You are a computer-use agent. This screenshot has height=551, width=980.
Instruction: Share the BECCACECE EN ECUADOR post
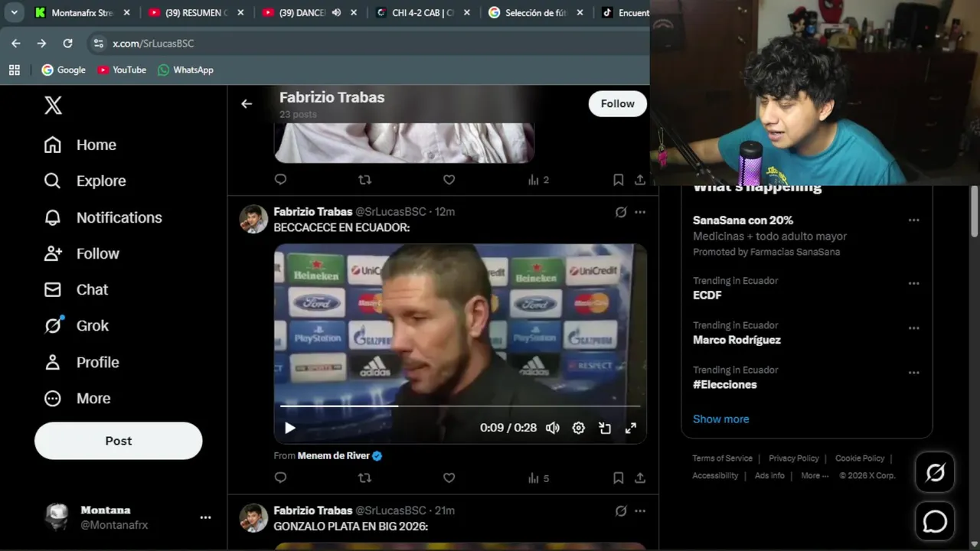pos(640,478)
